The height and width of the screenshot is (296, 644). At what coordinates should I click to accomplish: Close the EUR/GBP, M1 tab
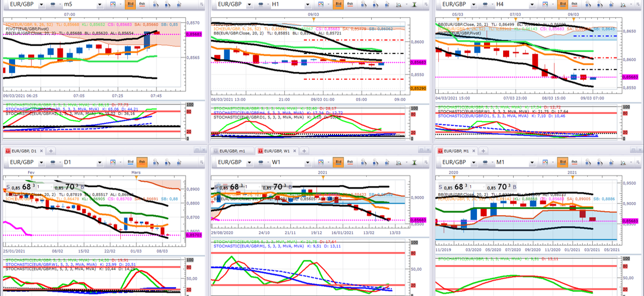coord(474,151)
